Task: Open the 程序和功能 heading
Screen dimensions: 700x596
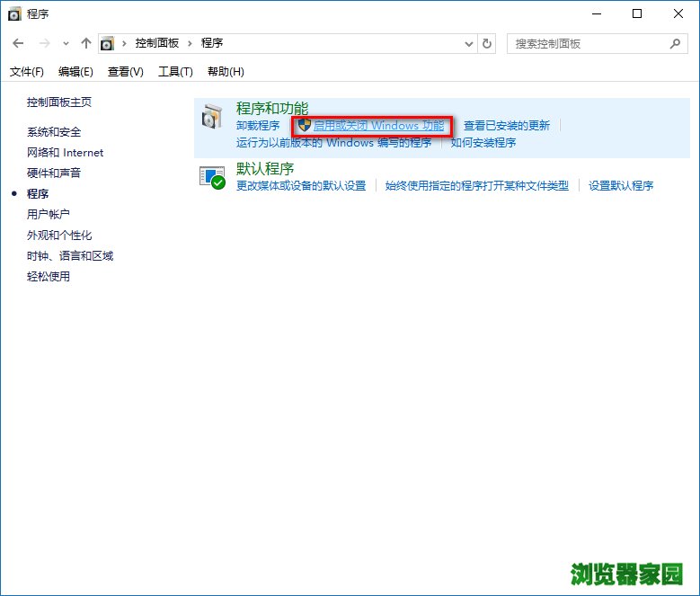Action: point(272,108)
